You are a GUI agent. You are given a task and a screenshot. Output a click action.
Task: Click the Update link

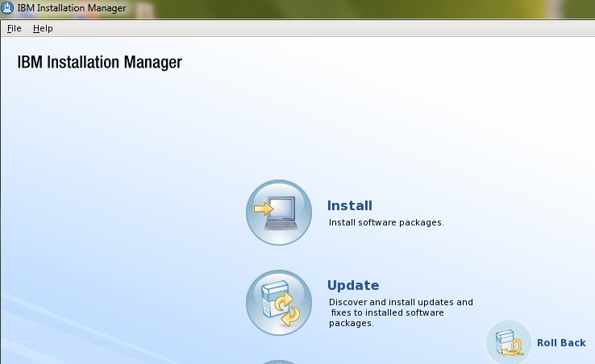click(x=353, y=285)
